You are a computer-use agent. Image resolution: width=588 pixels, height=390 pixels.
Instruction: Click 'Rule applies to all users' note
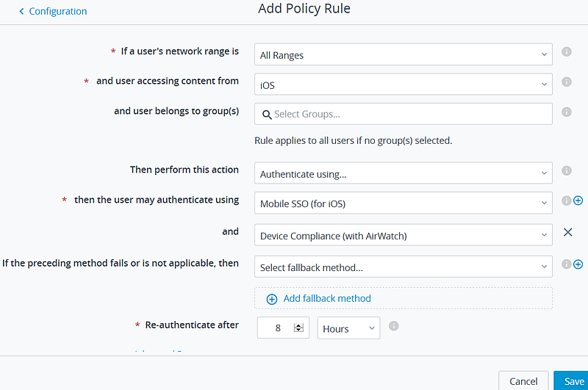(354, 140)
